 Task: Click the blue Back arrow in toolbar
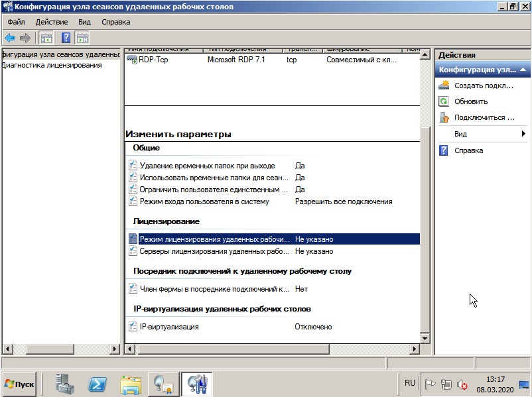click(x=10, y=38)
